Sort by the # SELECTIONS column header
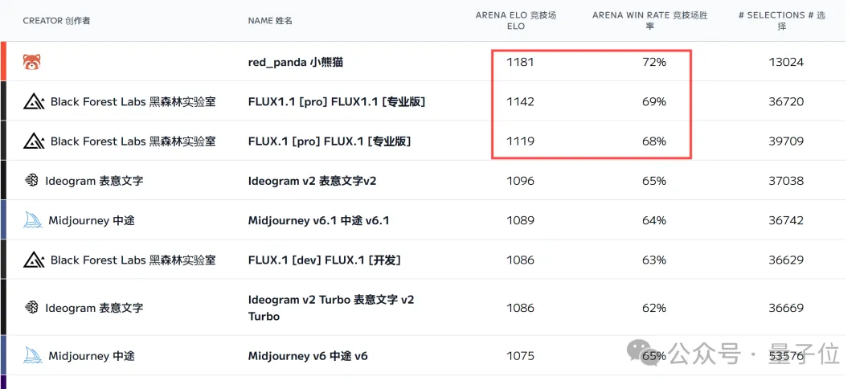The image size is (868, 389). pyautogui.click(x=782, y=21)
